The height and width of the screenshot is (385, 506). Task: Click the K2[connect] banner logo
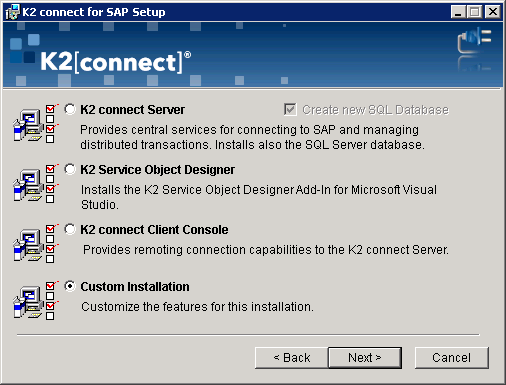tap(115, 62)
